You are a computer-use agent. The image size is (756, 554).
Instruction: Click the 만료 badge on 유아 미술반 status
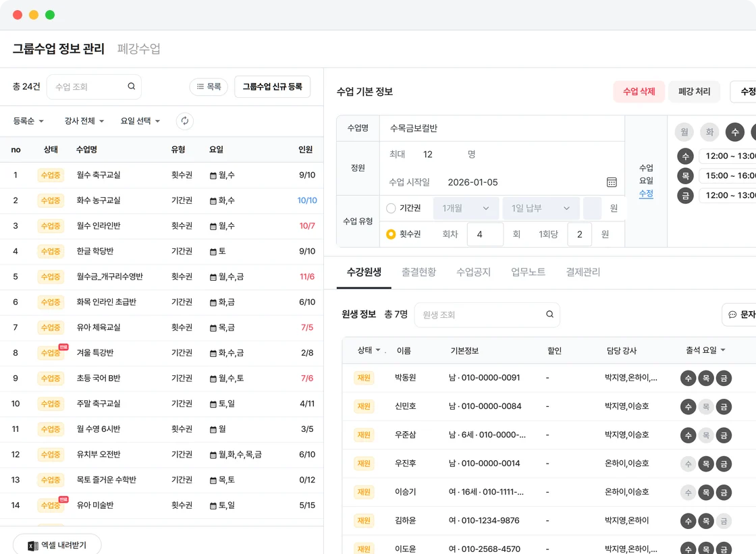click(63, 499)
